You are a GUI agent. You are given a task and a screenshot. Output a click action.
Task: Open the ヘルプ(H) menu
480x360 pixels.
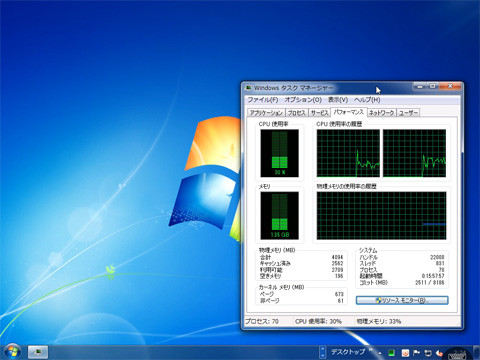pos(367,100)
